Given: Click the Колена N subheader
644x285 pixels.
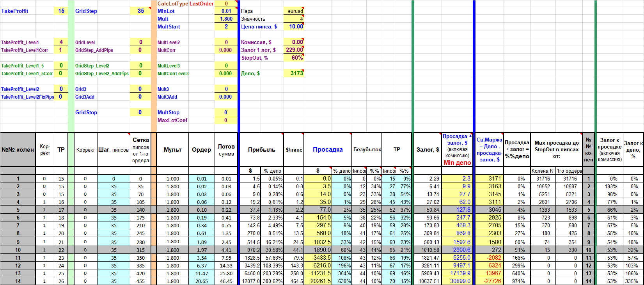Looking at the screenshot, I should point(543,171).
